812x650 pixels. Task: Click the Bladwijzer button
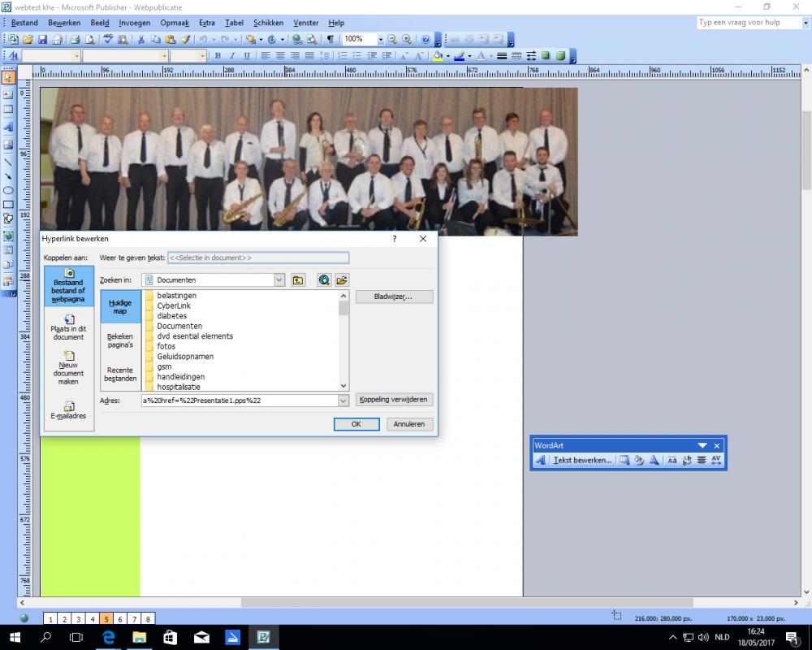pos(395,297)
